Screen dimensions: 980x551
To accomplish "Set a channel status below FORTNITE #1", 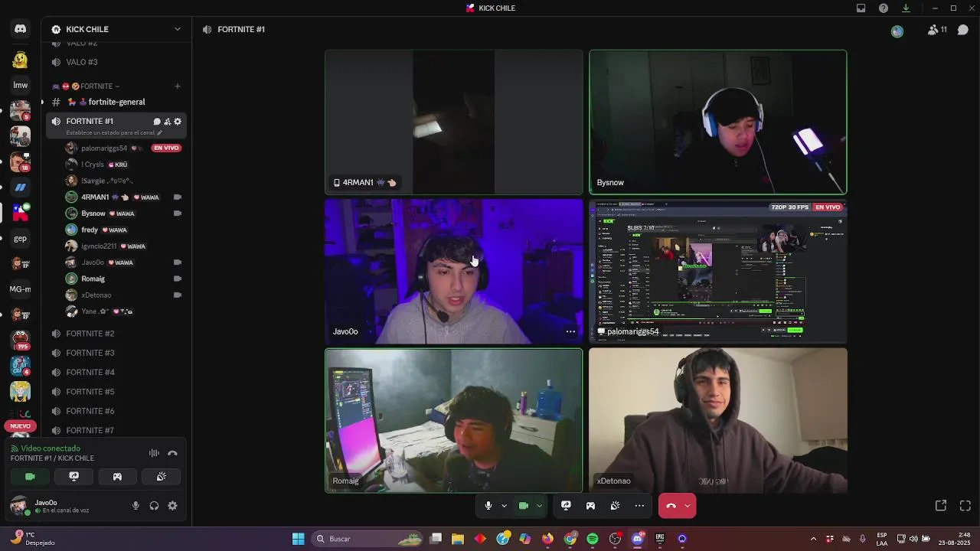I will pyautogui.click(x=114, y=132).
